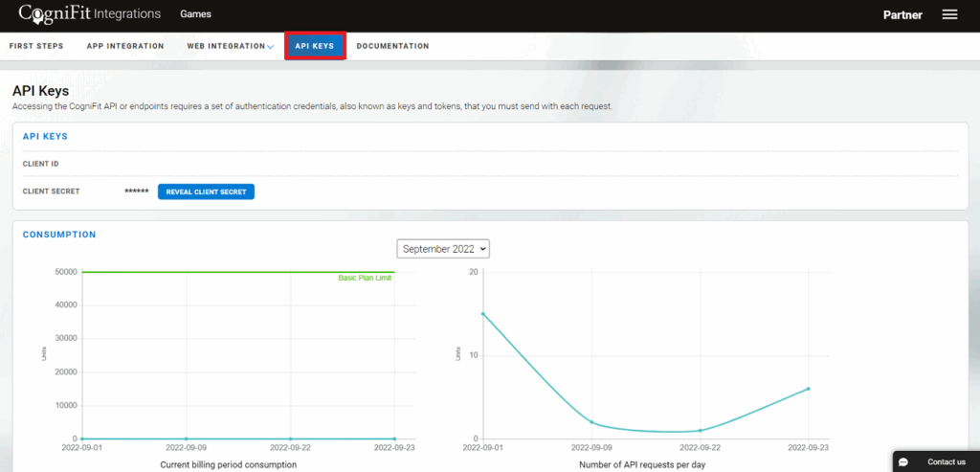The height and width of the screenshot is (472, 980).
Task: Open the September 2022 month dropdown
Action: (x=443, y=249)
